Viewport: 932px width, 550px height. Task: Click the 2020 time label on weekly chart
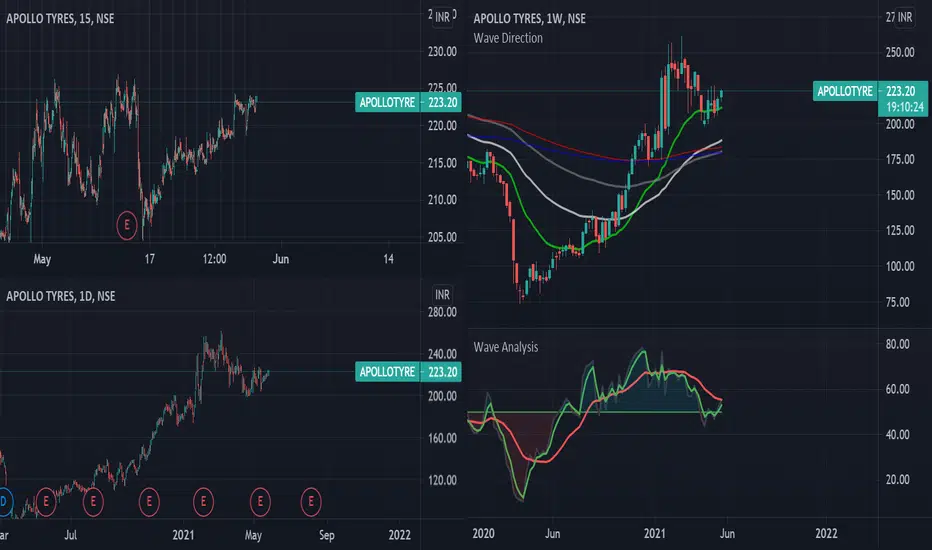tap(483, 533)
